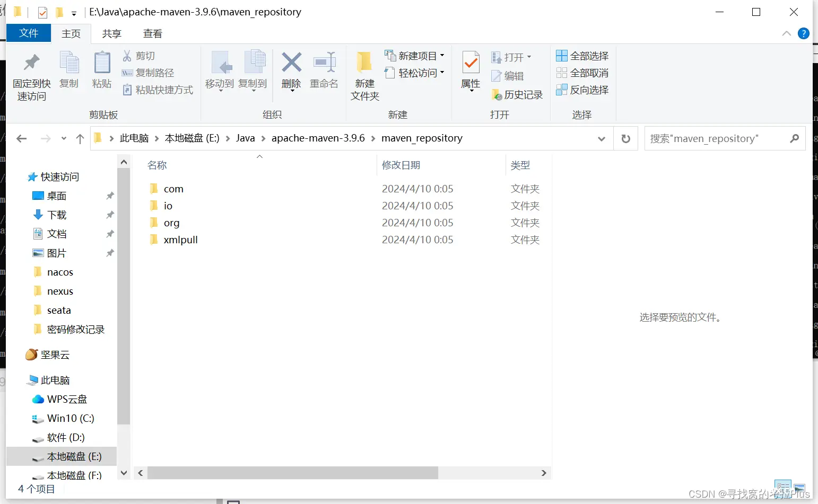
Task: Click the sidebar vertical scrollbar thumb
Action: (x=124, y=297)
